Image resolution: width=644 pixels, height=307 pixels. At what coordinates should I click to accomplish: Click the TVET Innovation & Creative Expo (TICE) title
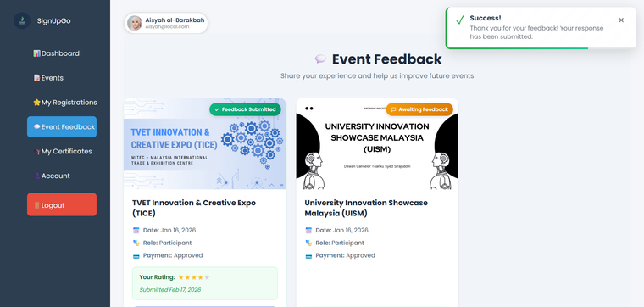point(194,208)
